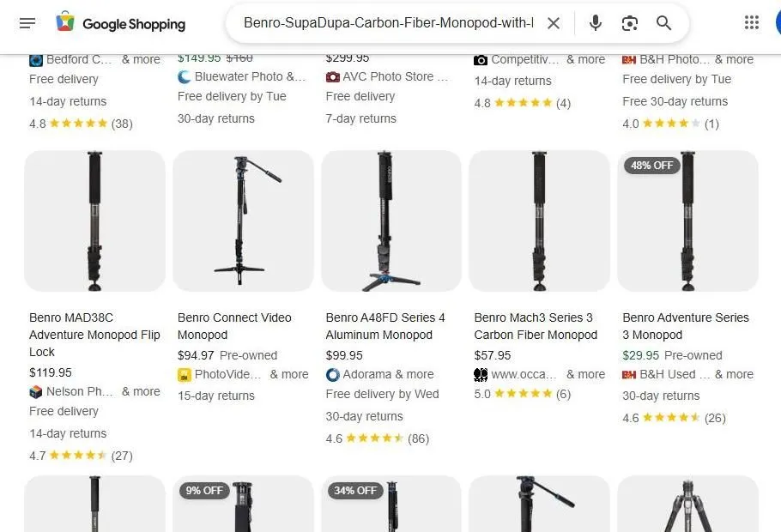This screenshot has width=781, height=532.
Task: Expand more sellers for Benro Mach3 monopod
Action: coord(584,374)
